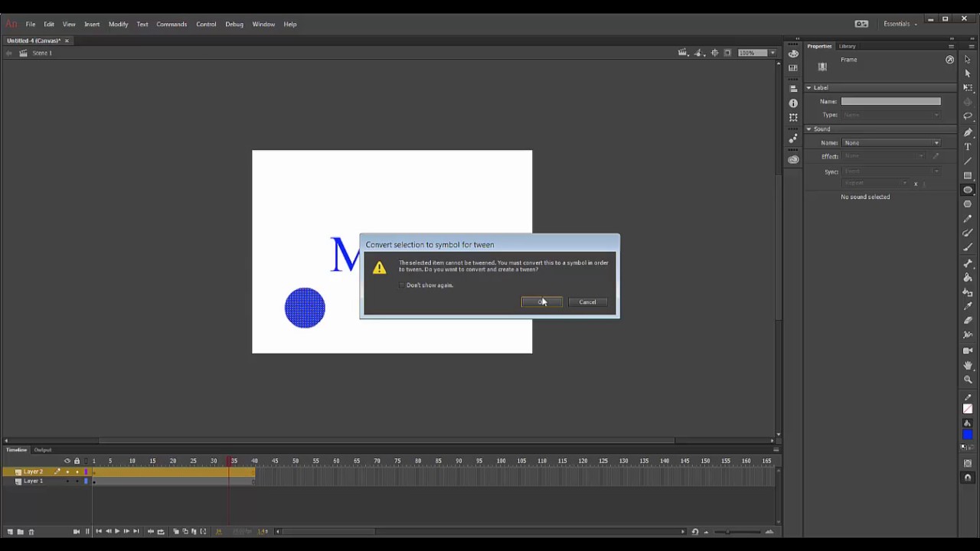Open the Modify menu
This screenshot has height=551, width=980.
pyautogui.click(x=118, y=24)
